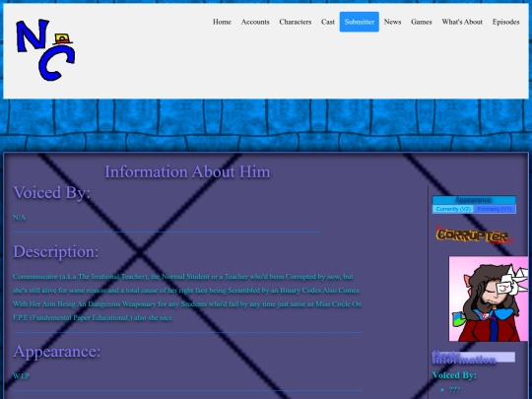
Task: Click the sidebar Voiced By label
Action: click(454, 375)
